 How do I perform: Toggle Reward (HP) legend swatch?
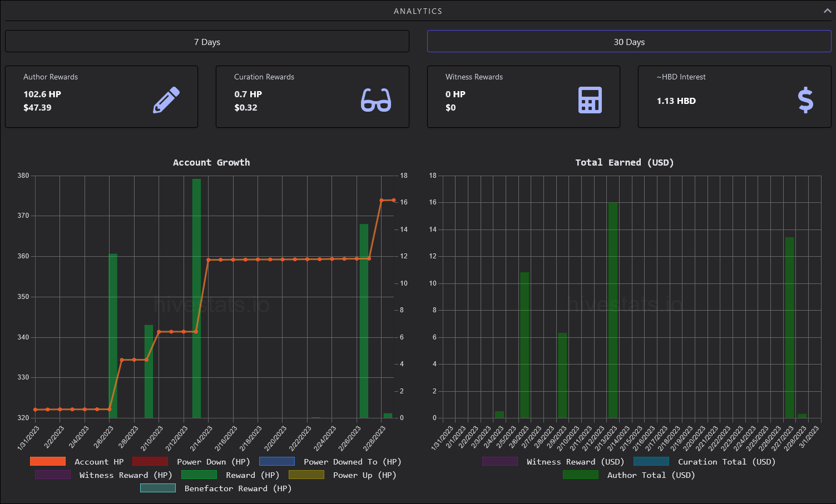point(199,475)
